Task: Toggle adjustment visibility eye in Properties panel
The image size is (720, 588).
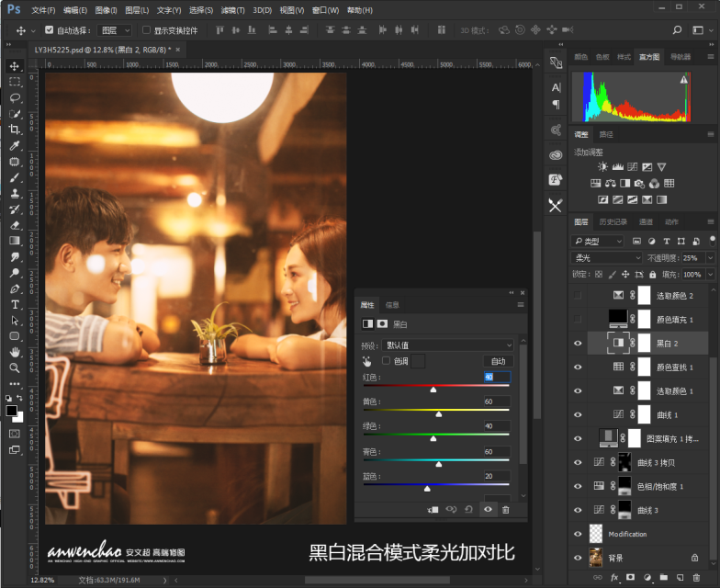Action: click(x=488, y=509)
